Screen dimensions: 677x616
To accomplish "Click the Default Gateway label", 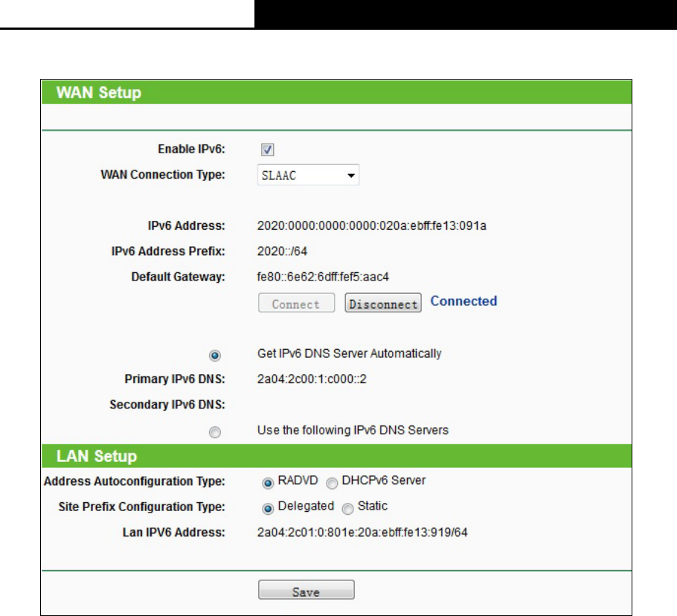I will tap(178, 277).
